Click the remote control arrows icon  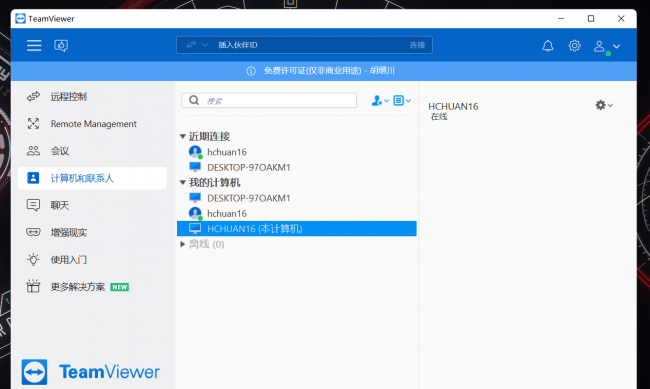pos(33,97)
